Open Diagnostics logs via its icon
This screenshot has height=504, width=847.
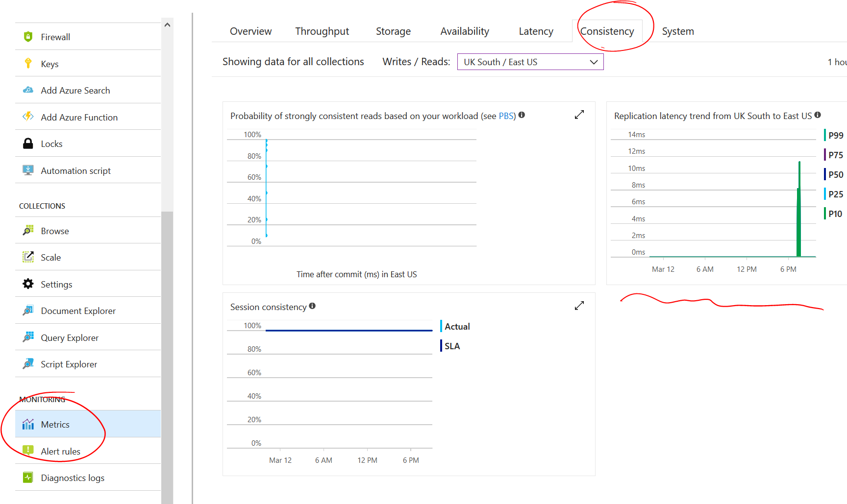28,477
